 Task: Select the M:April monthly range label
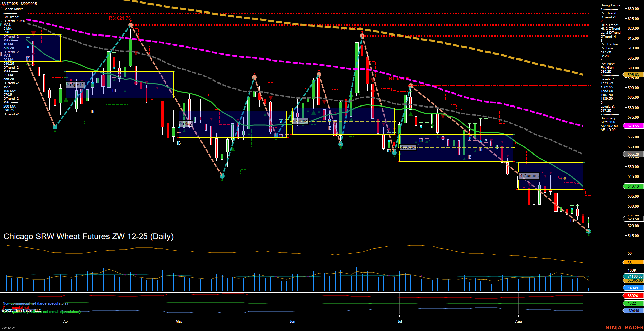point(75,85)
